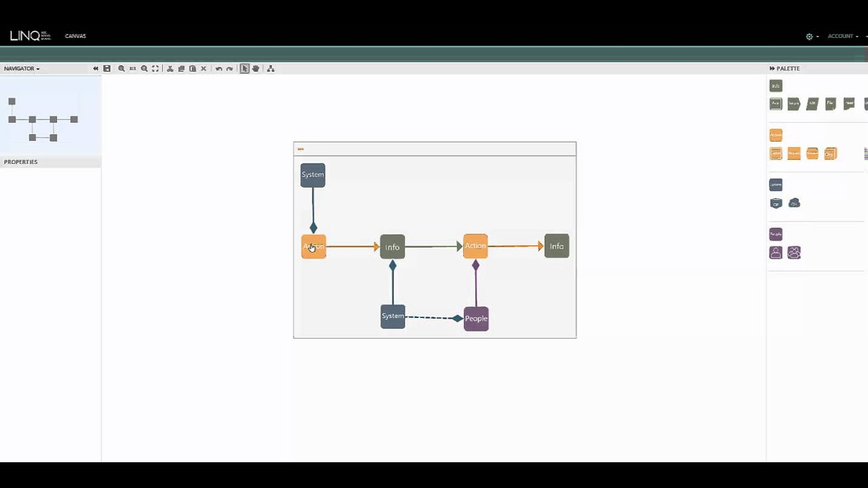The image size is (868, 488).
Task: Click the auto-layout hierarchy icon
Action: coord(271,68)
